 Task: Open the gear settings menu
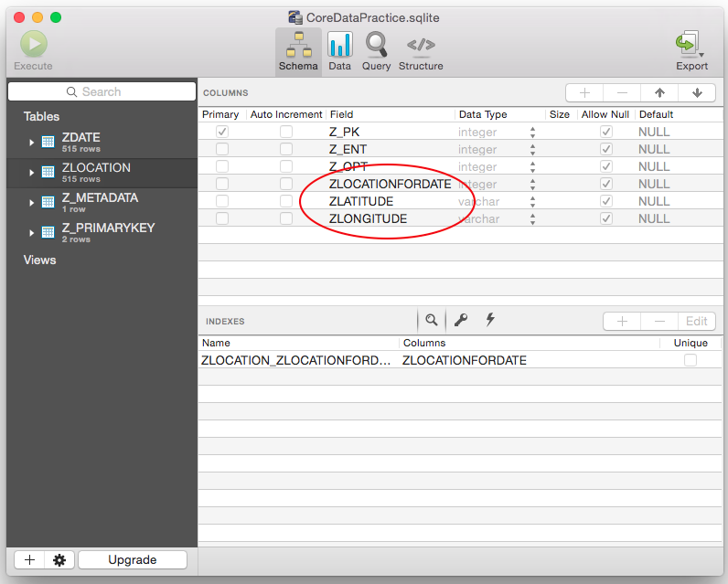(59, 560)
